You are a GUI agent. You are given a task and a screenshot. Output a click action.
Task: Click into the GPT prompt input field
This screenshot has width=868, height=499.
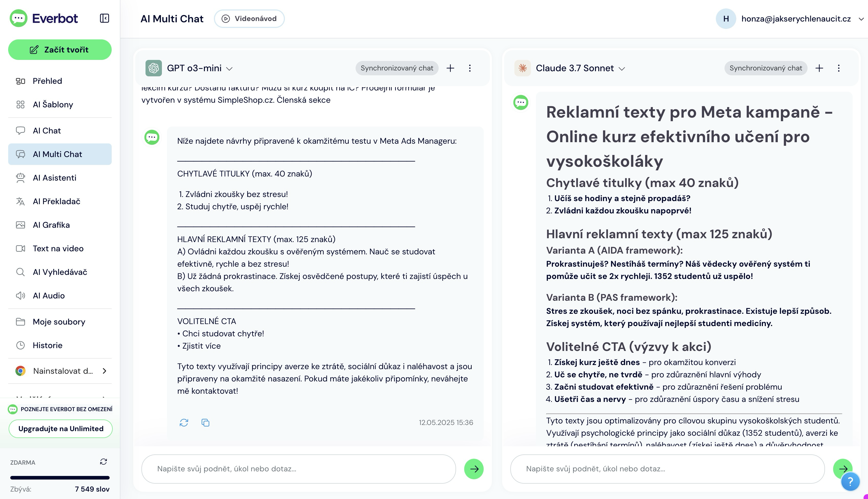[298, 469]
